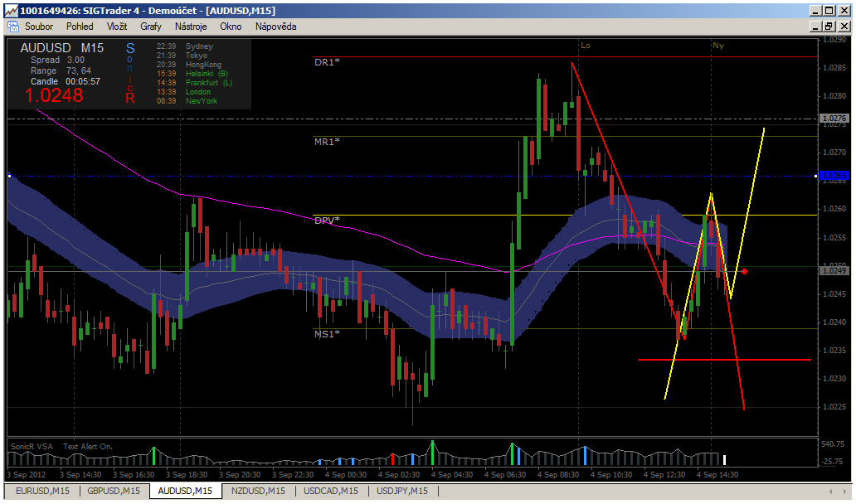Switch to the GBPUSD,M15 chart tab

[x=113, y=491]
